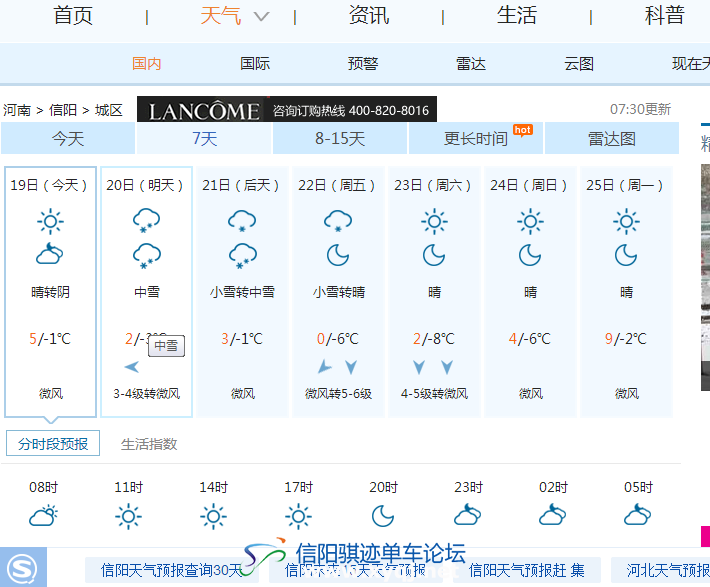
Task: Switch to 生活指数 tab
Action: pos(149,444)
